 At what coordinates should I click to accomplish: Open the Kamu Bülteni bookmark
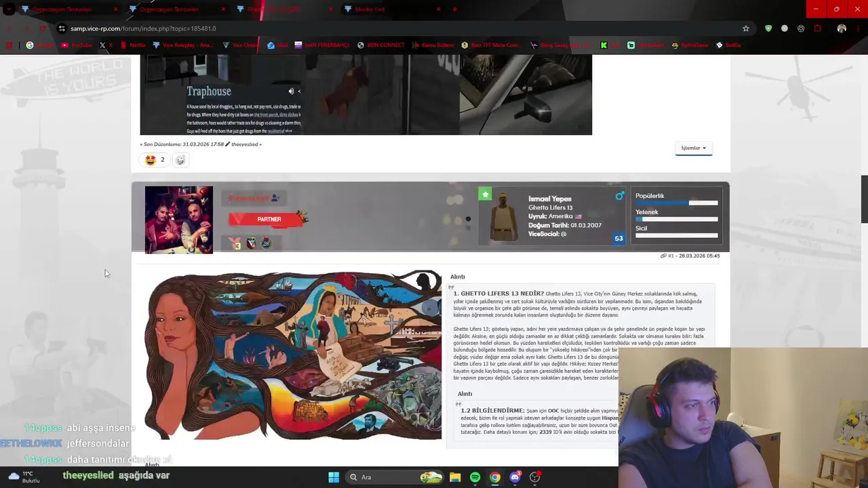pyautogui.click(x=433, y=45)
